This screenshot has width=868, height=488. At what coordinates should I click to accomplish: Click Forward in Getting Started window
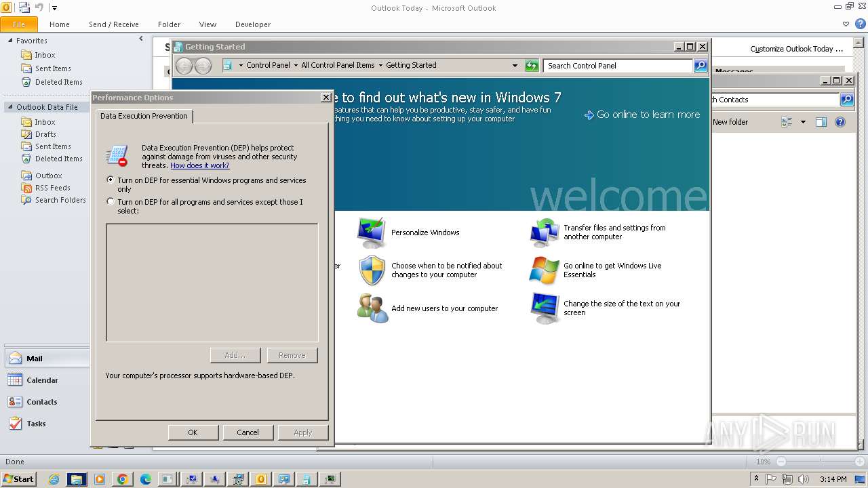(x=203, y=66)
